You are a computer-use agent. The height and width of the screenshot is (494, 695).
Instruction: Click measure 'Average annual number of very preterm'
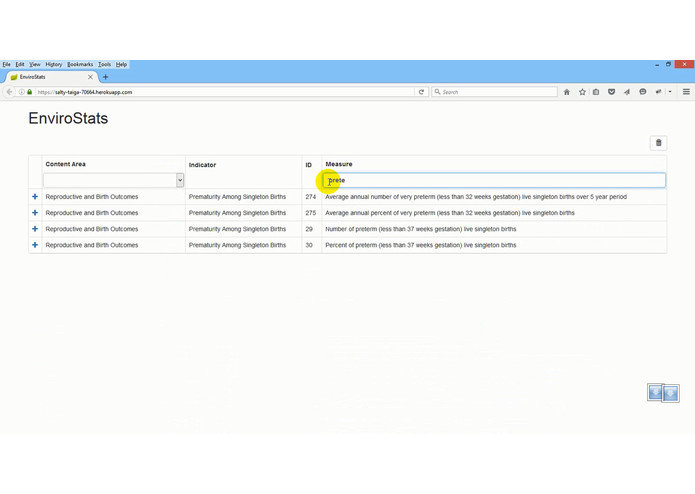(476, 197)
